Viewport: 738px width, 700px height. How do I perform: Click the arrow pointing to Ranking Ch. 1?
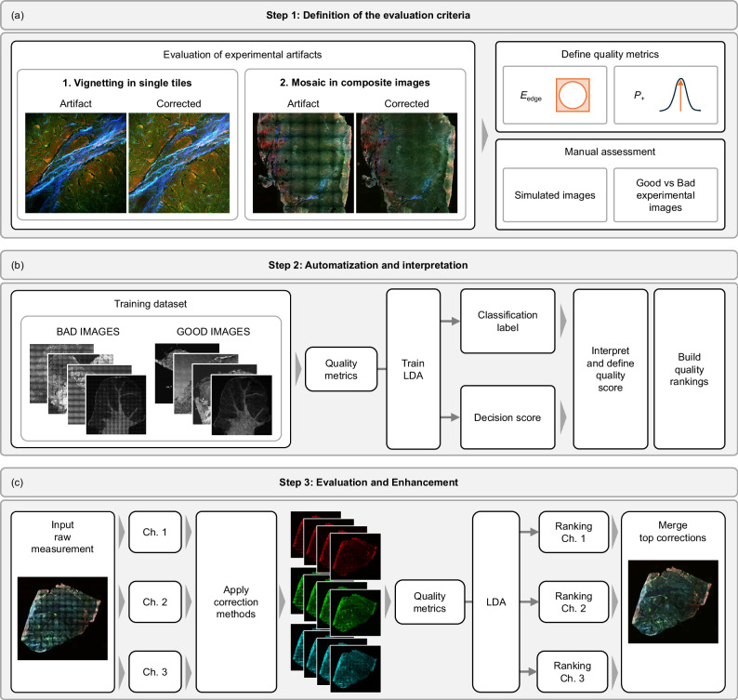pos(529,532)
